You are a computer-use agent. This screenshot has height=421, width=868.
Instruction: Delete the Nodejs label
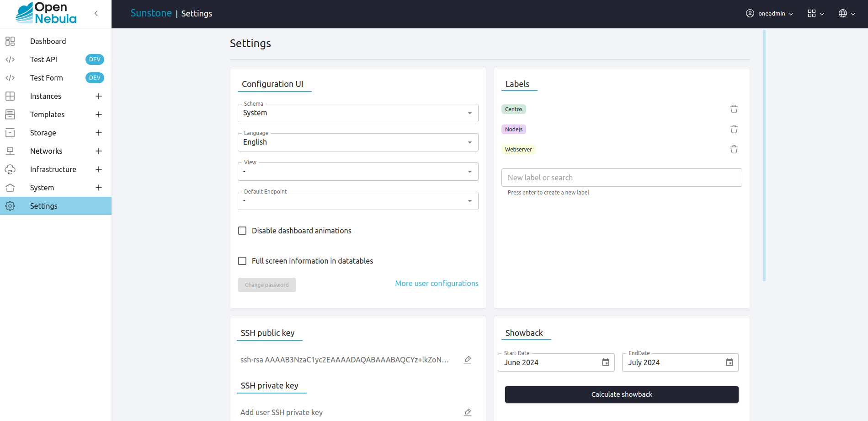click(734, 129)
